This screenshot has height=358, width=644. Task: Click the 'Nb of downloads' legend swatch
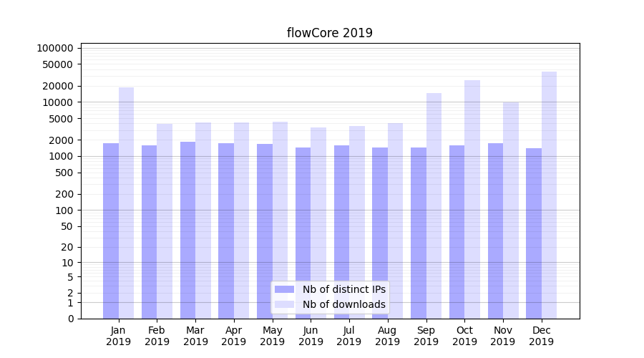pos(285,304)
